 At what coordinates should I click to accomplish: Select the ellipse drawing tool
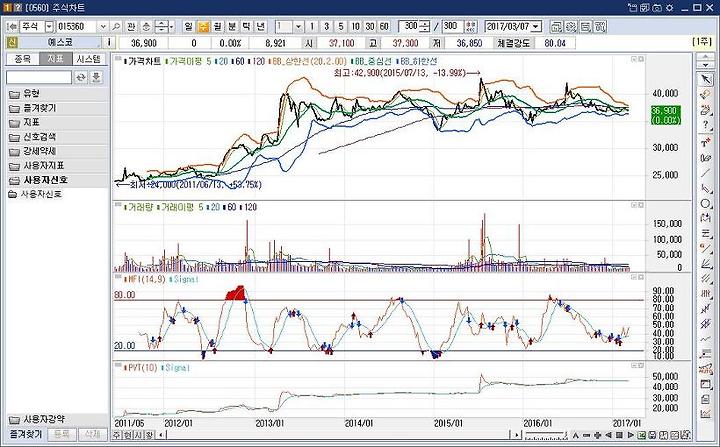click(706, 204)
